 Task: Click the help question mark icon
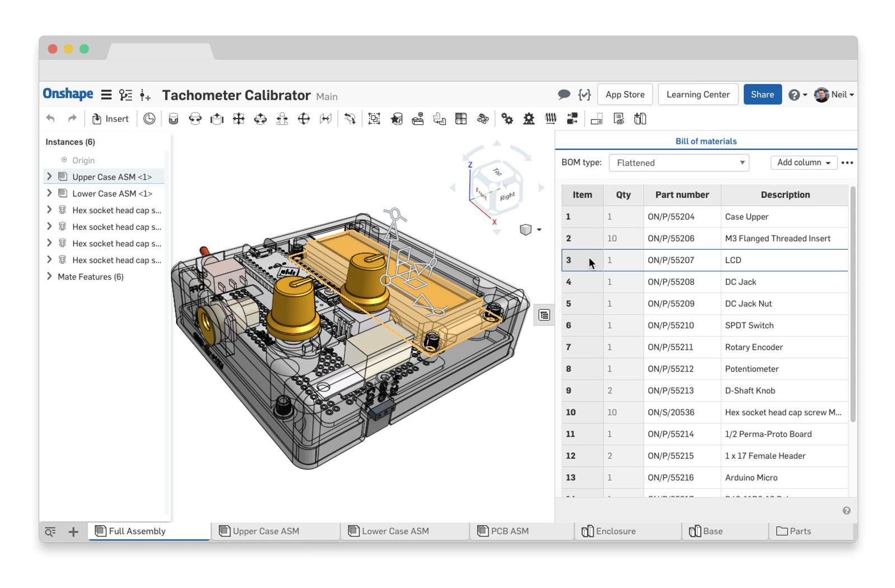click(794, 95)
